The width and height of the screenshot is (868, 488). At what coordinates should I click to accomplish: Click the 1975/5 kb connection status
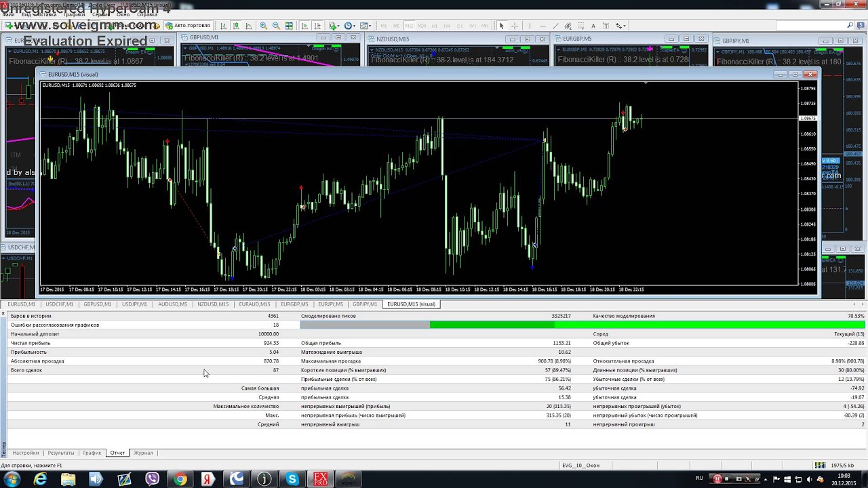coord(842,466)
